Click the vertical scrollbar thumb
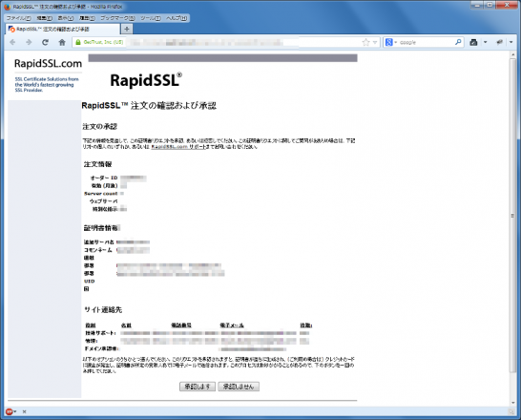Image resolution: width=521 pixels, height=420 pixels. click(512, 216)
